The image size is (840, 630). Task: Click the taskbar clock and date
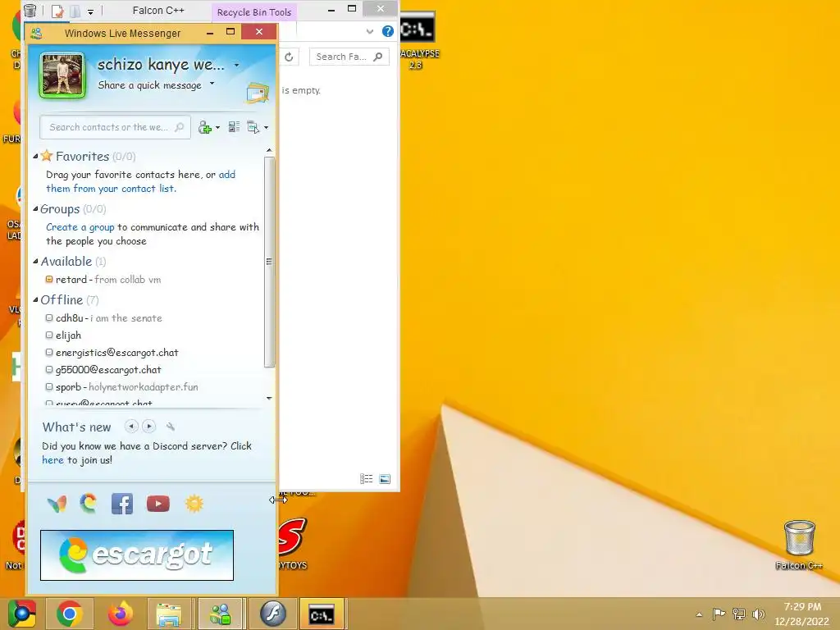coord(802,614)
